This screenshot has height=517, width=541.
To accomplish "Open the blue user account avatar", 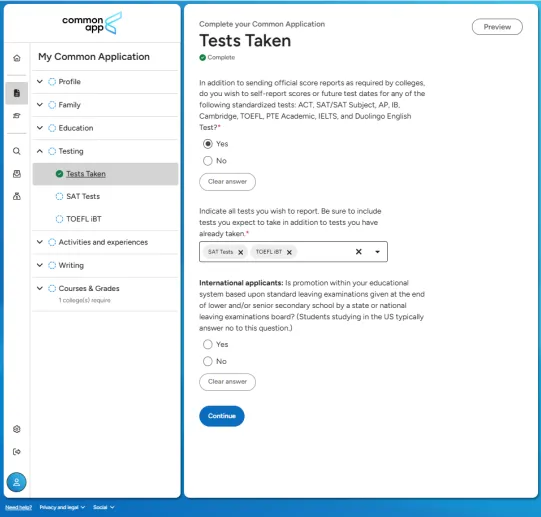I will [x=17, y=482].
